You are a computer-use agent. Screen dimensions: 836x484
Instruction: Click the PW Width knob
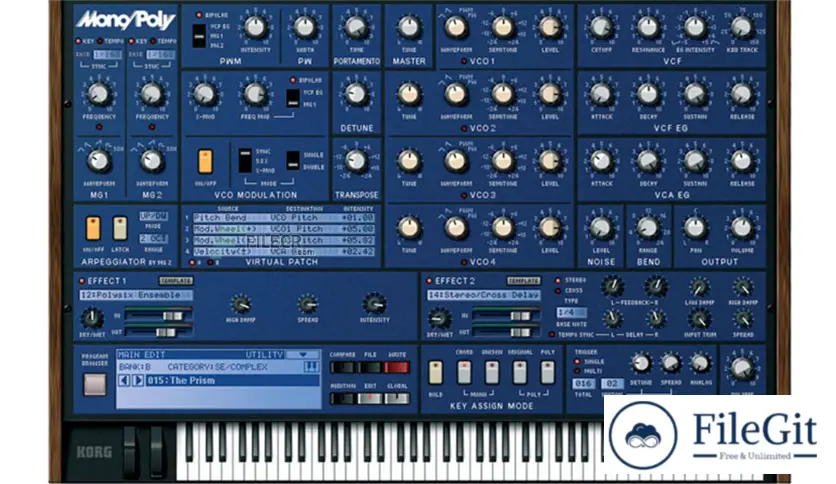(x=305, y=27)
